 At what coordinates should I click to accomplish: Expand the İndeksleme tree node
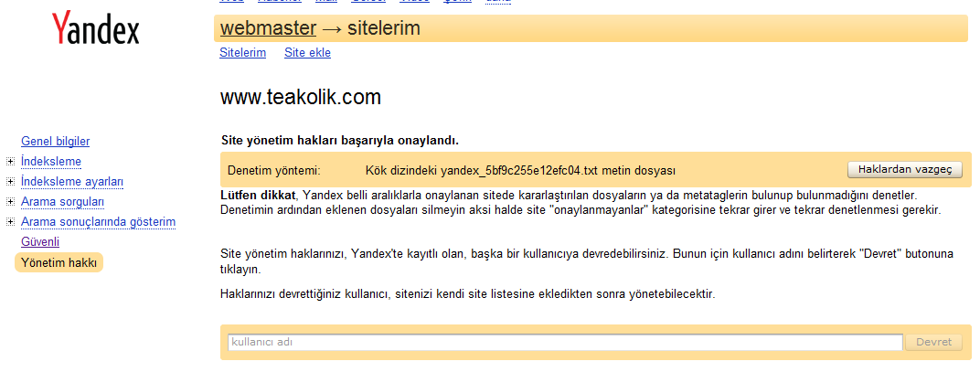(x=10, y=162)
